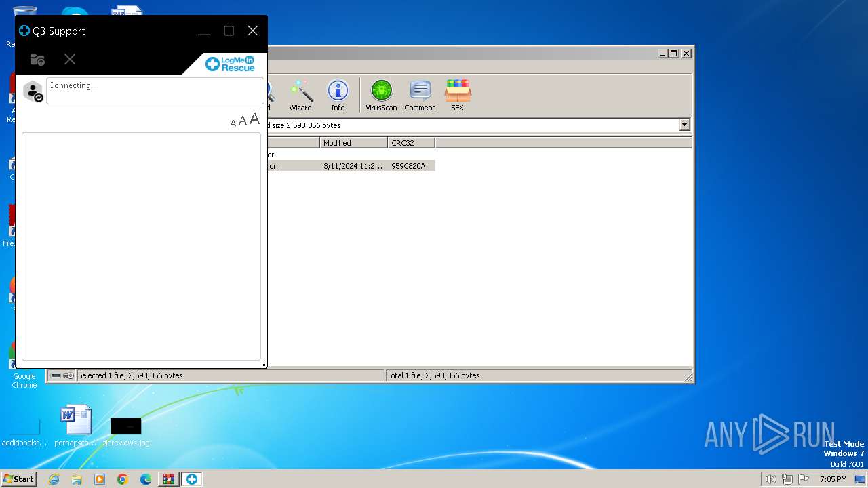The image size is (868, 488).
Task: Open the Wizard tool in WinRAR
Action: (300, 96)
